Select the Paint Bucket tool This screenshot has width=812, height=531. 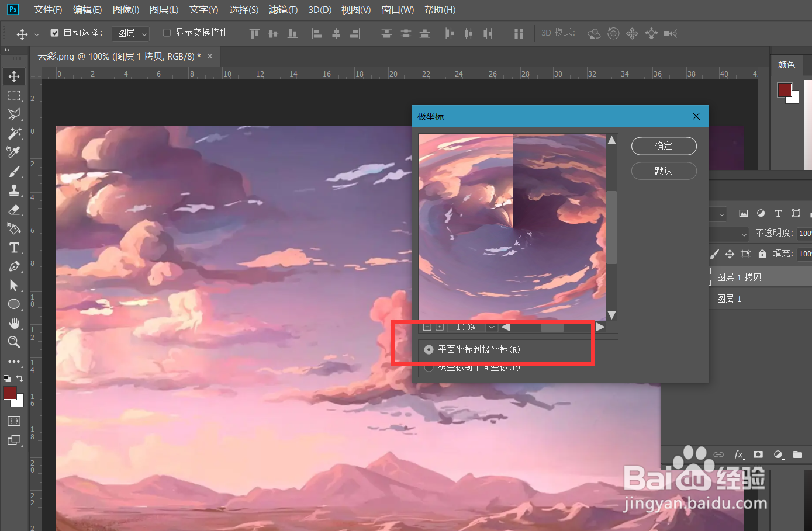(x=14, y=228)
